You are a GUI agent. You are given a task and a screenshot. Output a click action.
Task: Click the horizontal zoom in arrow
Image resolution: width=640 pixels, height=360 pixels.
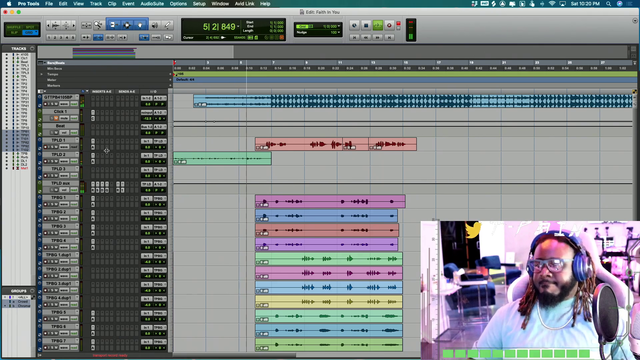click(x=73, y=25)
